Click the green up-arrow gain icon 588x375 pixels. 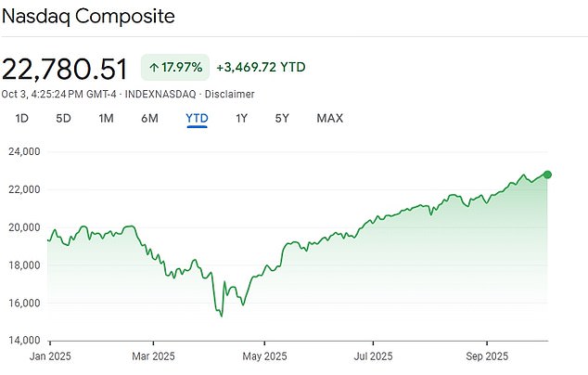click(152, 68)
